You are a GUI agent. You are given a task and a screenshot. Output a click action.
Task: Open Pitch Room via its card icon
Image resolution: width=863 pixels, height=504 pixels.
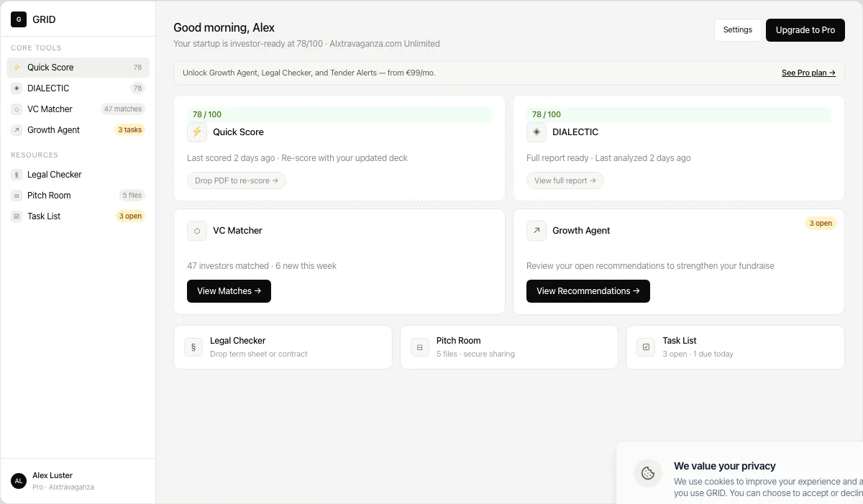point(419,347)
